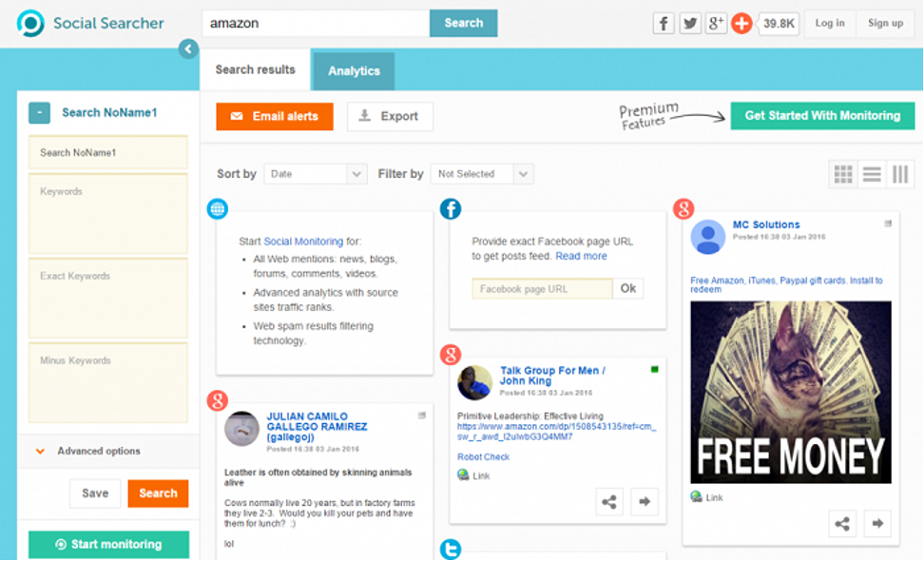
Task: Open Free Amazon, iTunes gift cards link
Action: pyautogui.click(x=787, y=284)
